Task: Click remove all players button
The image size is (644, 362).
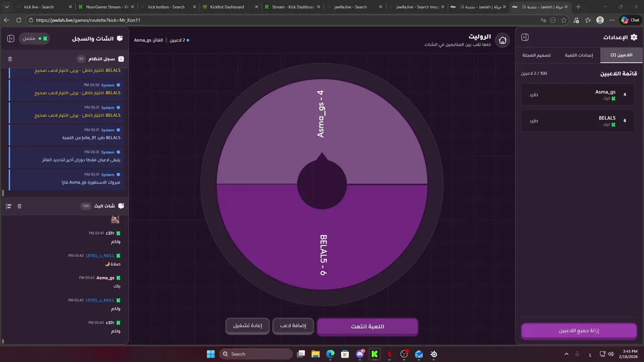Action: pos(579,331)
